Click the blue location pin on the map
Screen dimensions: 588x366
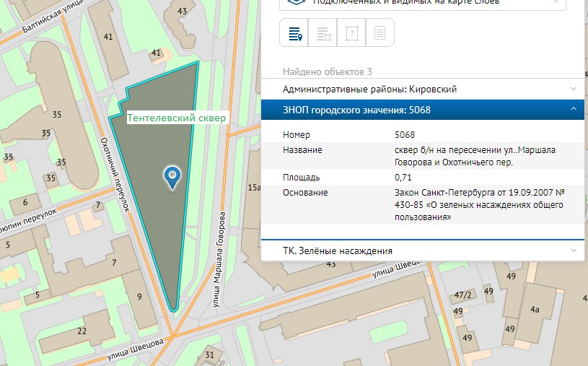pyautogui.click(x=172, y=176)
